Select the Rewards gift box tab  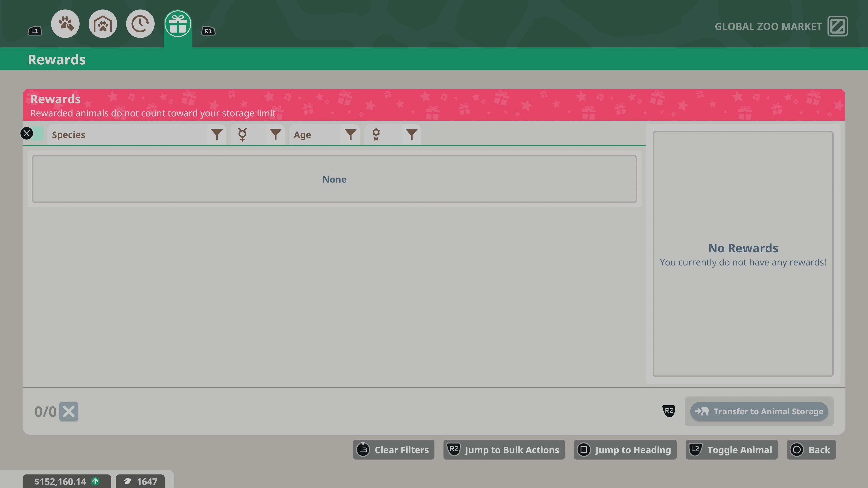click(x=178, y=24)
